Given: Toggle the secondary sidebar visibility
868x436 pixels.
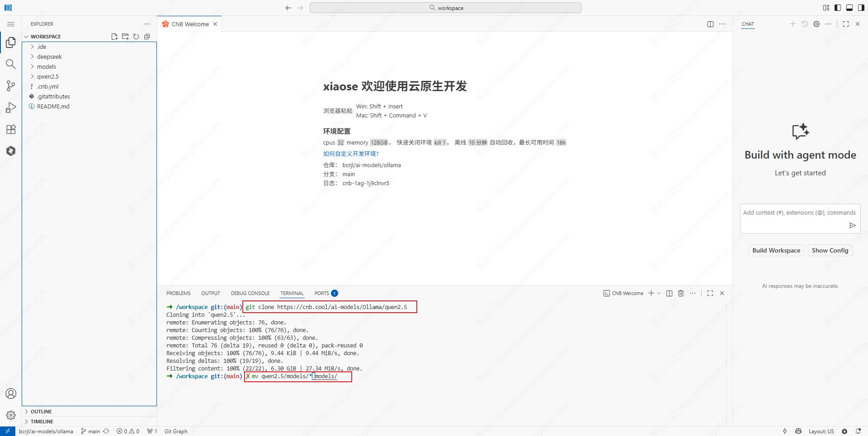Looking at the screenshot, I should pos(861,8).
